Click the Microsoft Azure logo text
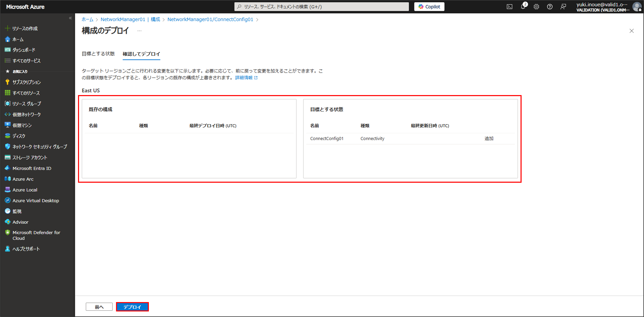This screenshot has height=317, width=644. click(25, 7)
